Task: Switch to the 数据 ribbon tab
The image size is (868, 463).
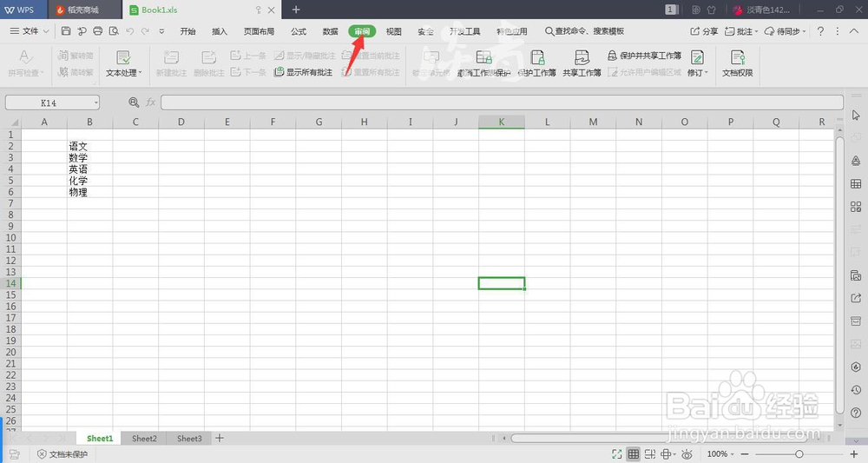Action: tap(331, 31)
